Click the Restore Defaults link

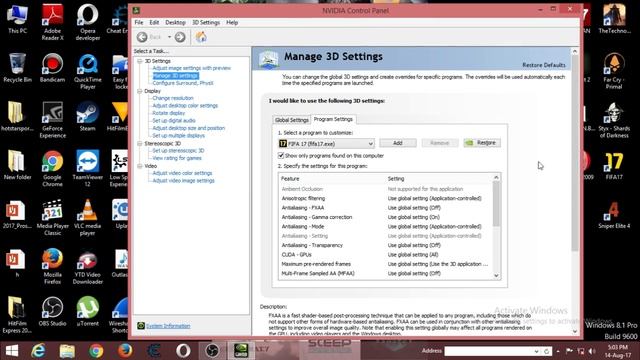(544, 65)
